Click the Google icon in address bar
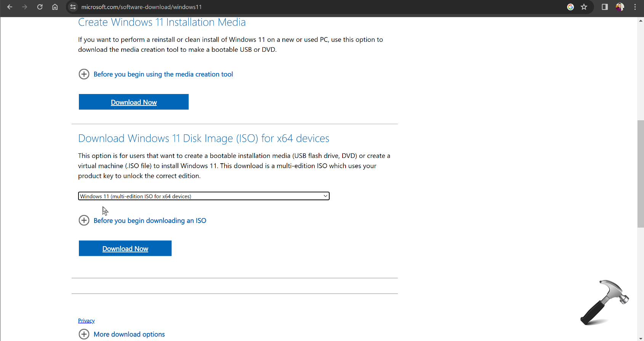This screenshot has height=341, width=644. (x=570, y=7)
